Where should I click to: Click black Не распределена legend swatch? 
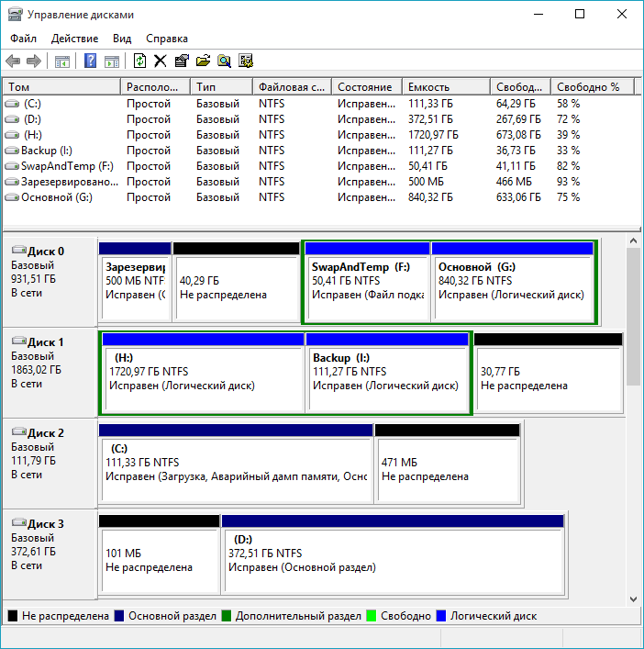point(13,616)
